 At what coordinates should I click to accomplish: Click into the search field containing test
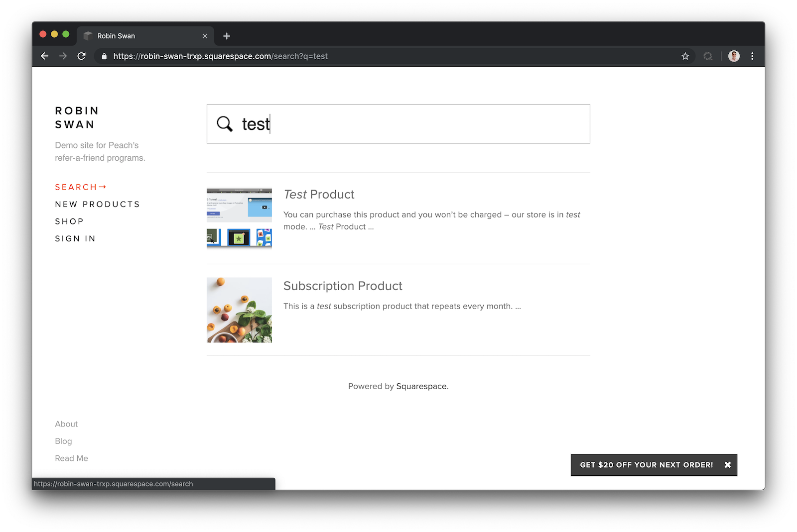(423, 124)
